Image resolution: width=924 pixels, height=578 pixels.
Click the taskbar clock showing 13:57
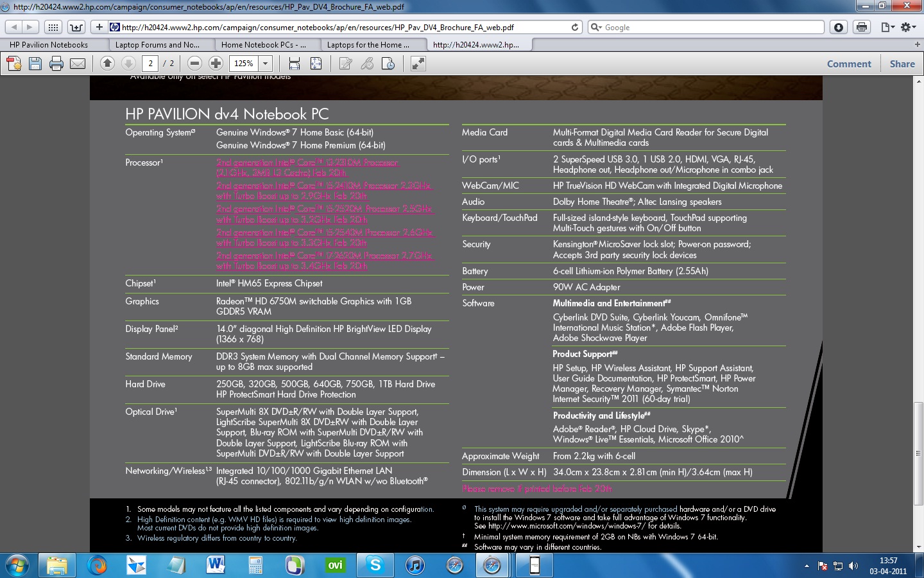point(888,566)
